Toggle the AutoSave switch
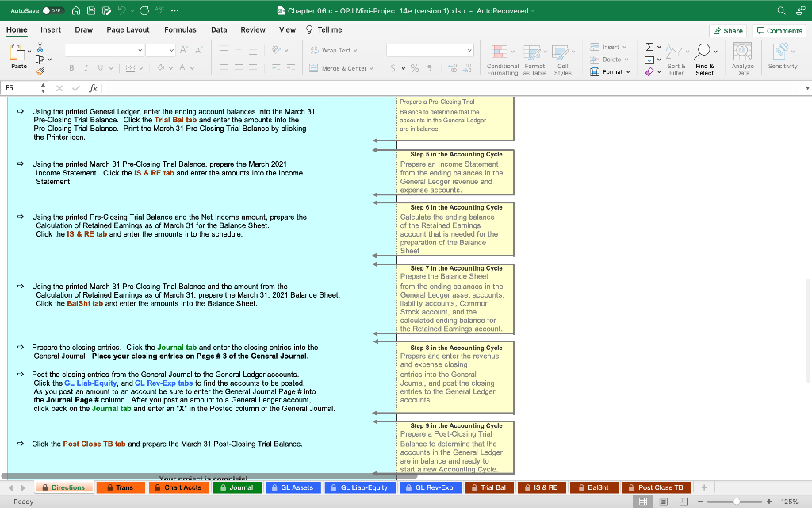The height and width of the screenshot is (508, 812). pyautogui.click(x=53, y=10)
